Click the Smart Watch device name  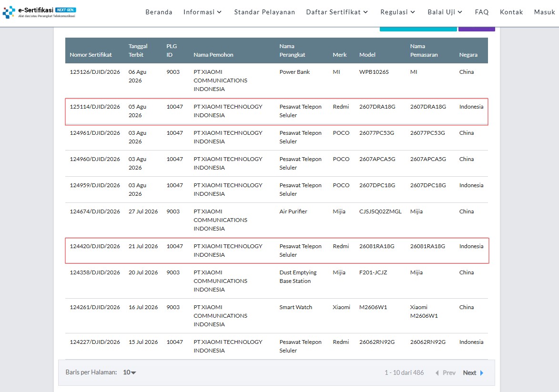click(x=295, y=307)
